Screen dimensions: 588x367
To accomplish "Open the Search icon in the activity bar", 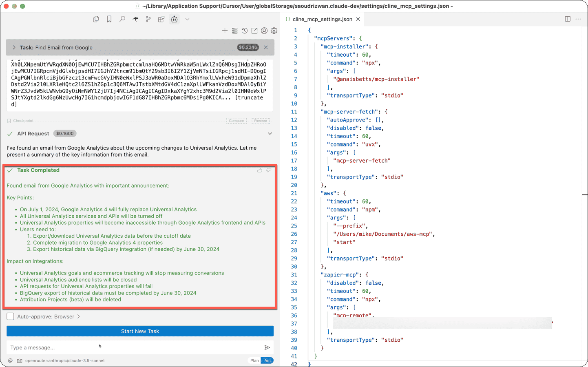I will (x=122, y=19).
